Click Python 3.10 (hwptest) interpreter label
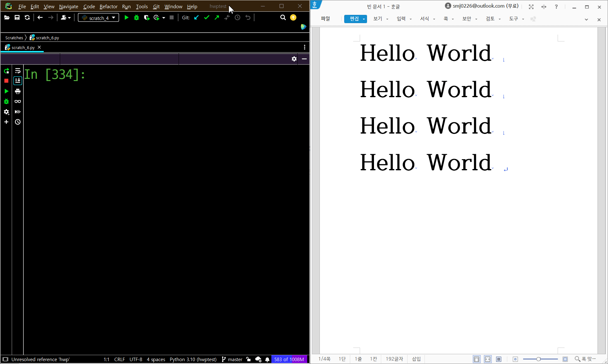Viewport: 608px width, 364px height. pos(193,359)
